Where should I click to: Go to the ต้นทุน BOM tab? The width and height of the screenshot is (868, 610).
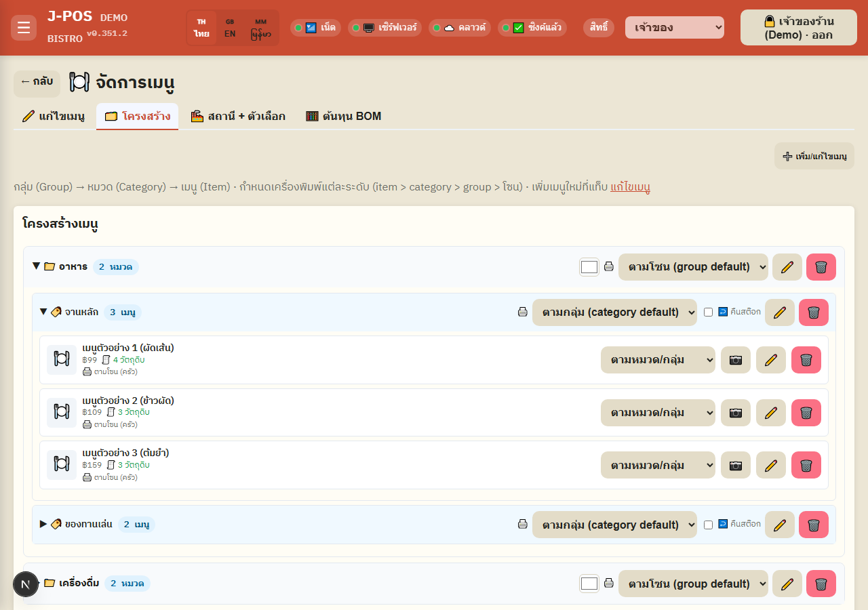344,116
